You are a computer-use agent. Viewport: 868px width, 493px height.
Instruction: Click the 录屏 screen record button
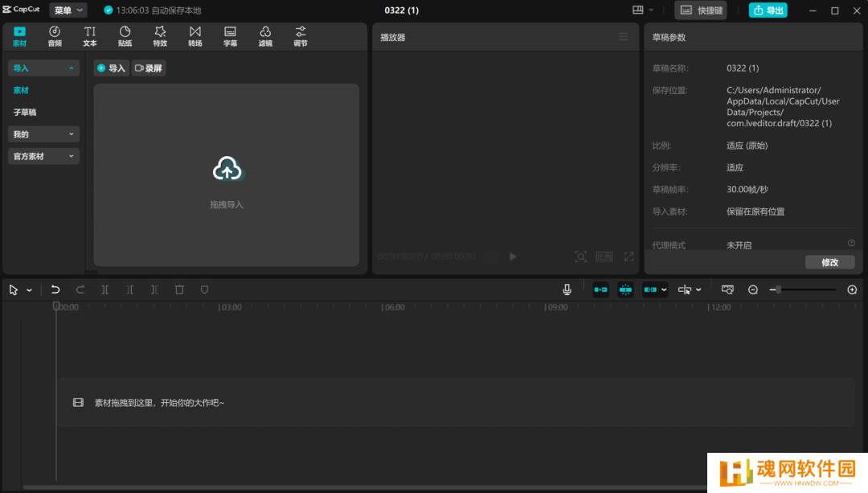click(149, 68)
